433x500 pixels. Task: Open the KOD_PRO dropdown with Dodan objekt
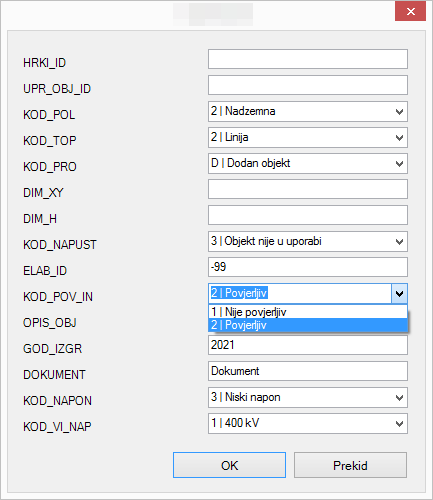pyautogui.click(x=308, y=163)
